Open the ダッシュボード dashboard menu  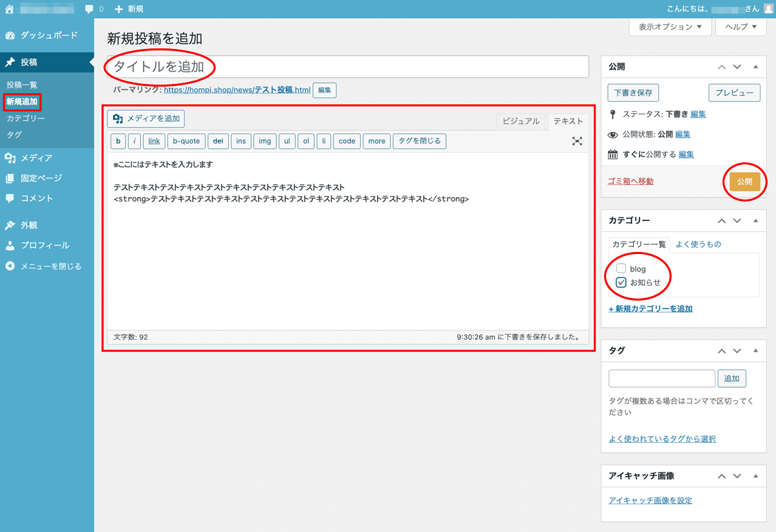[x=48, y=36]
